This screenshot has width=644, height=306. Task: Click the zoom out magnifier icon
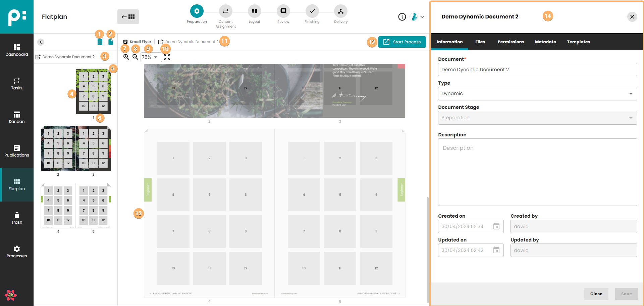click(135, 57)
